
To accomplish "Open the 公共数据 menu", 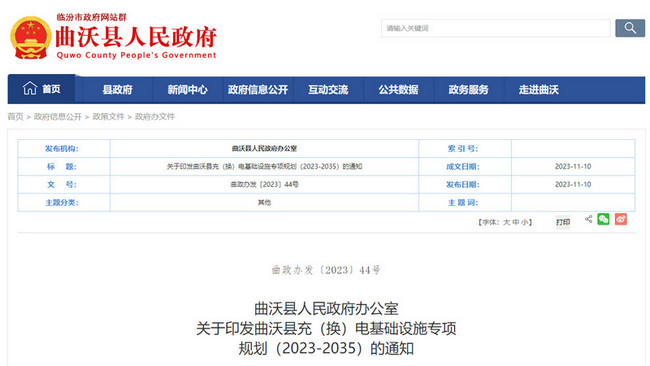I will (398, 90).
